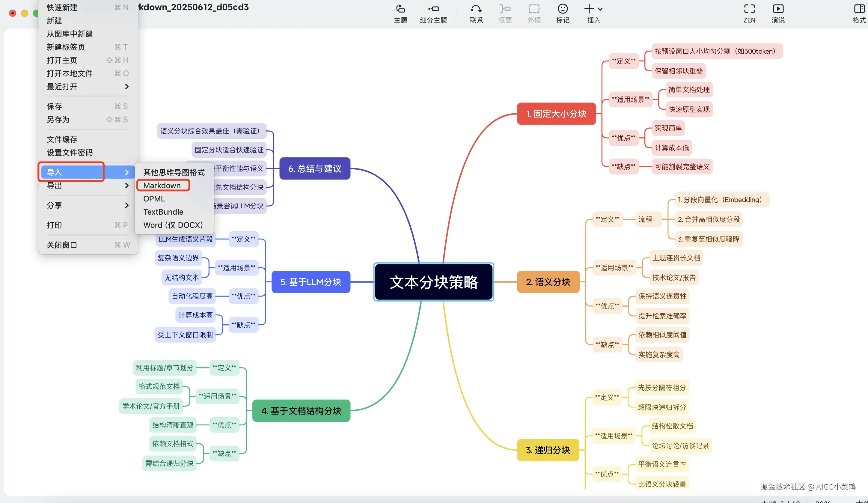Click the 语义分块综合效果最佳（需验证） node
868x503 pixels.
pyautogui.click(x=212, y=131)
